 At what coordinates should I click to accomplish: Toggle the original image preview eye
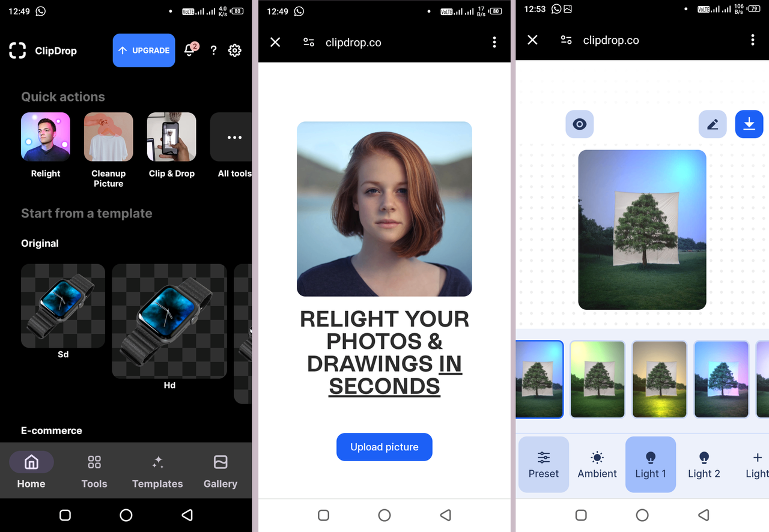click(x=579, y=124)
